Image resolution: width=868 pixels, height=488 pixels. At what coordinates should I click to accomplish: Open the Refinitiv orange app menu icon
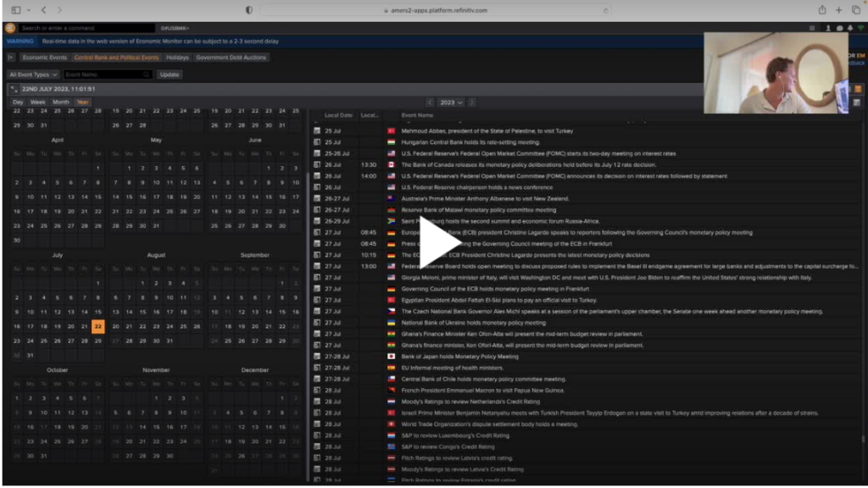pyautogui.click(x=10, y=28)
